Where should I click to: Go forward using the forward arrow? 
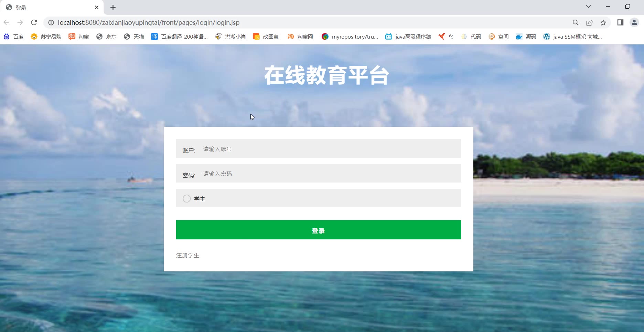[20, 22]
